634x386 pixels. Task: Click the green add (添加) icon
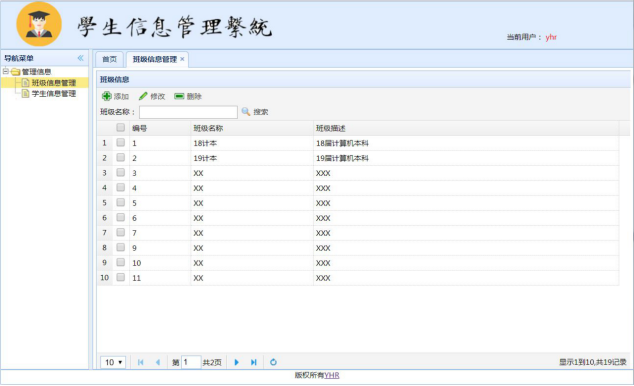coord(106,96)
